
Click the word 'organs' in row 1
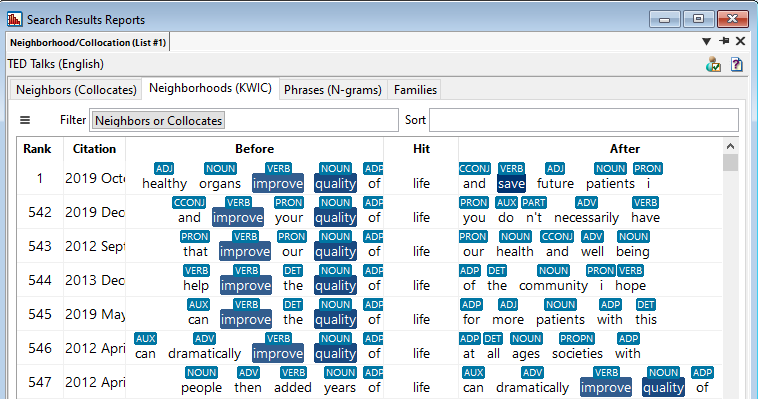coord(220,184)
